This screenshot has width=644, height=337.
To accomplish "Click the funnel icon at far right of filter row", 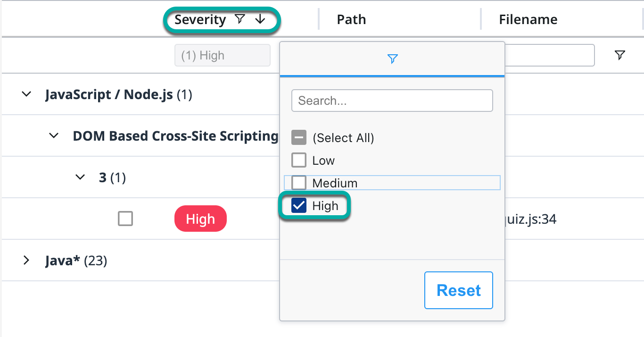I will pyautogui.click(x=620, y=55).
